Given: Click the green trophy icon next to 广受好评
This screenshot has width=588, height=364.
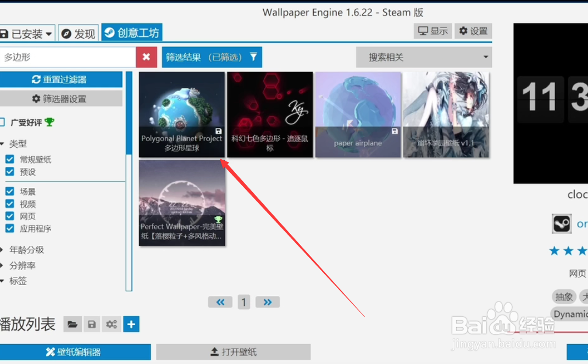Looking at the screenshot, I should click(x=49, y=122).
